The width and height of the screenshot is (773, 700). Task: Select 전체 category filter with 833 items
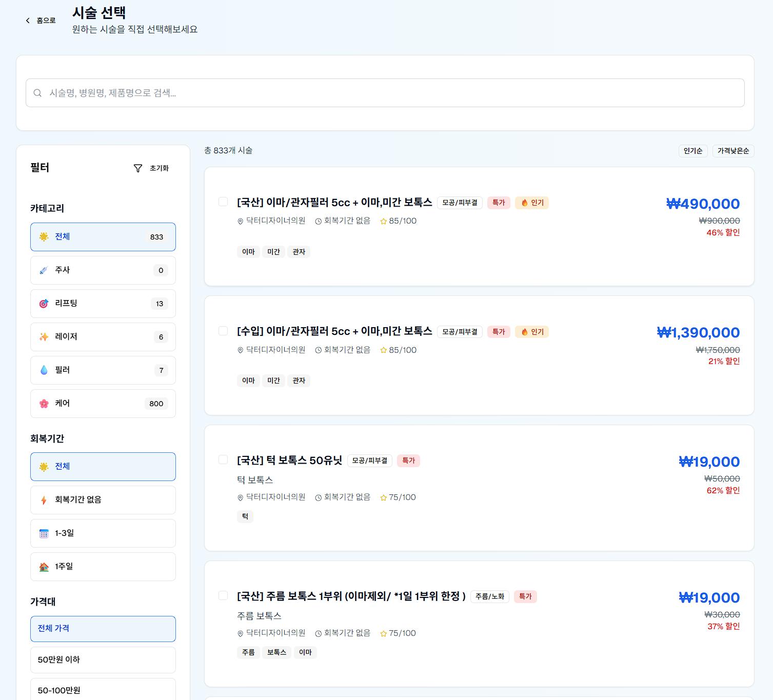(x=103, y=237)
